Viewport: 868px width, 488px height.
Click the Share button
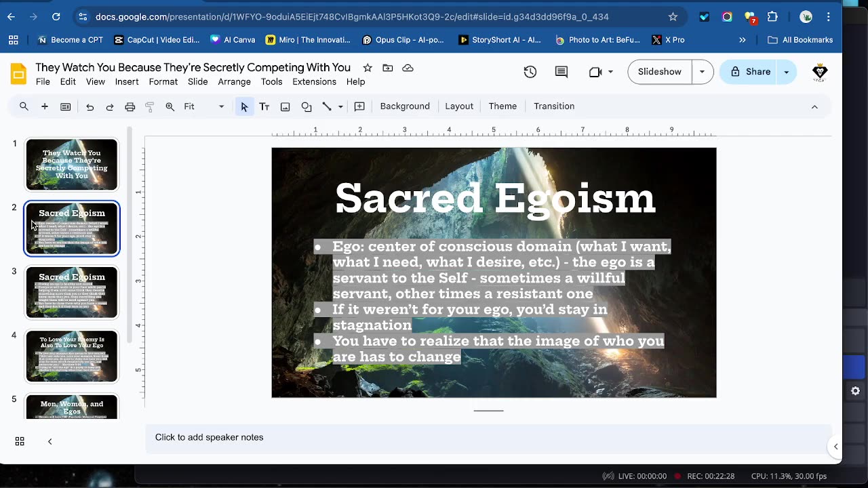tap(751, 72)
